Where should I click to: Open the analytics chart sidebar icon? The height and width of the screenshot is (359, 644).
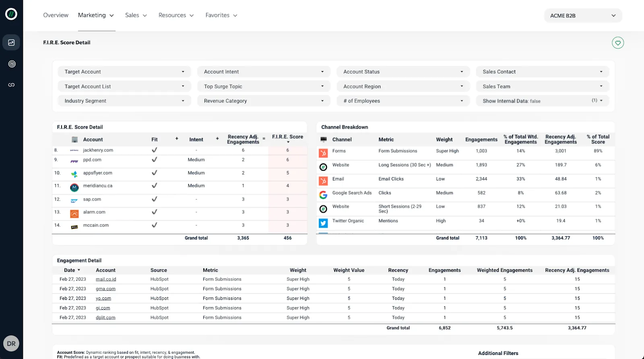[x=11, y=43]
